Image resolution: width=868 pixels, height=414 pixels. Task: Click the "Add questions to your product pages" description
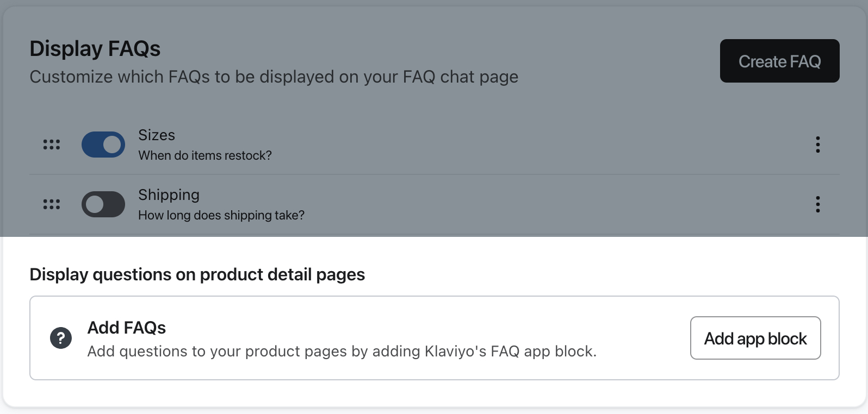(342, 352)
